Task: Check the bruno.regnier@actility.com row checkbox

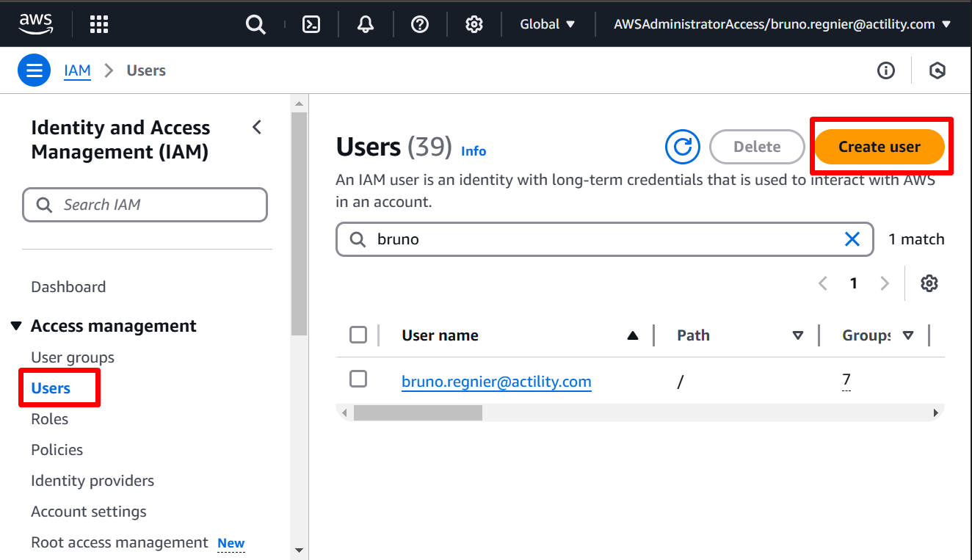Action: click(358, 379)
